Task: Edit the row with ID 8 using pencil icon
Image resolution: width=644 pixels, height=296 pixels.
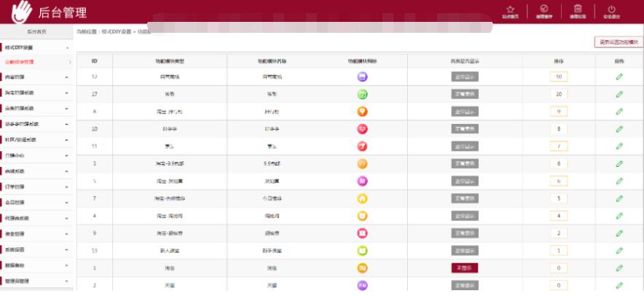Action: pos(619,112)
